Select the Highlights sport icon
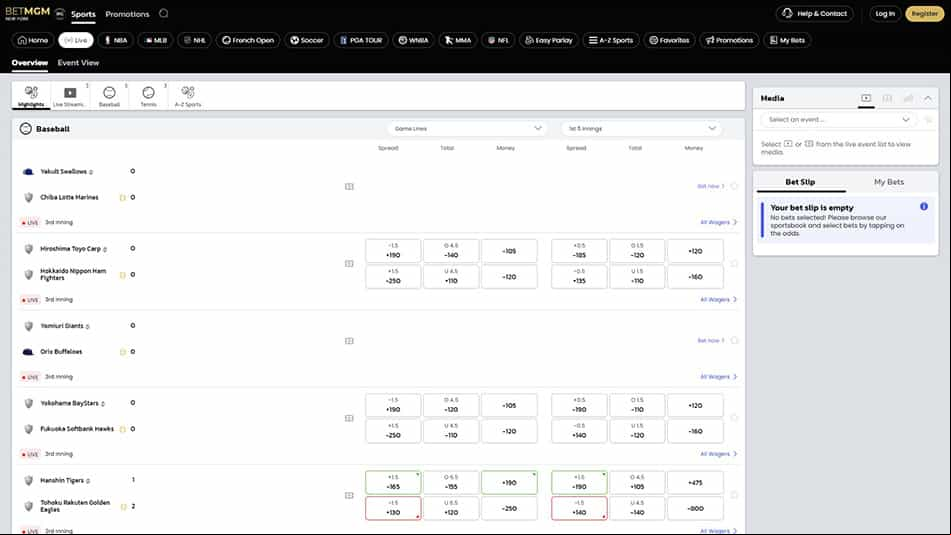 click(31, 96)
